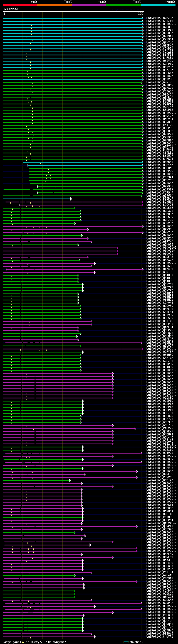Choose hit UniRef100_C6TAB8

click(x=160, y=91)
